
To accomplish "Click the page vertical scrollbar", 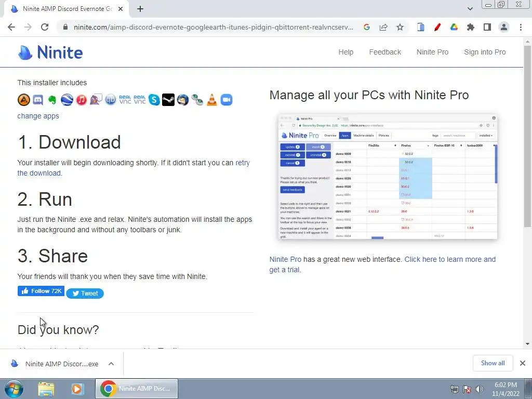I will pyautogui.click(x=527, y=136).
